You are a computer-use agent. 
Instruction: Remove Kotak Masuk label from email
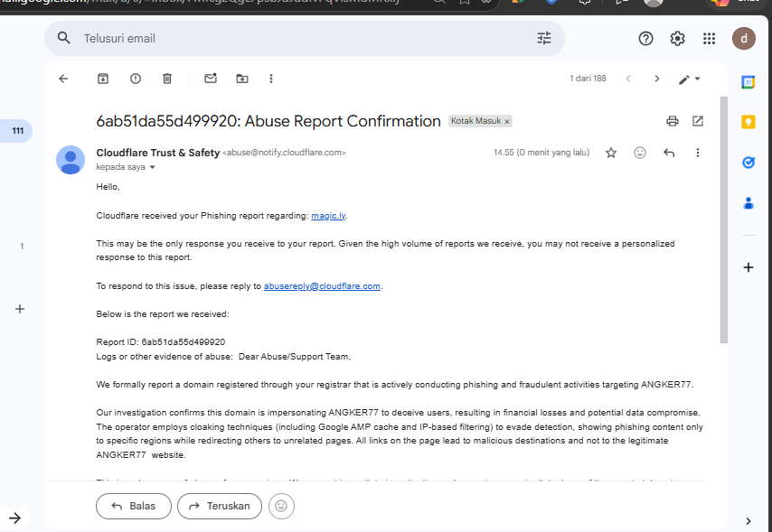point(506,122)
